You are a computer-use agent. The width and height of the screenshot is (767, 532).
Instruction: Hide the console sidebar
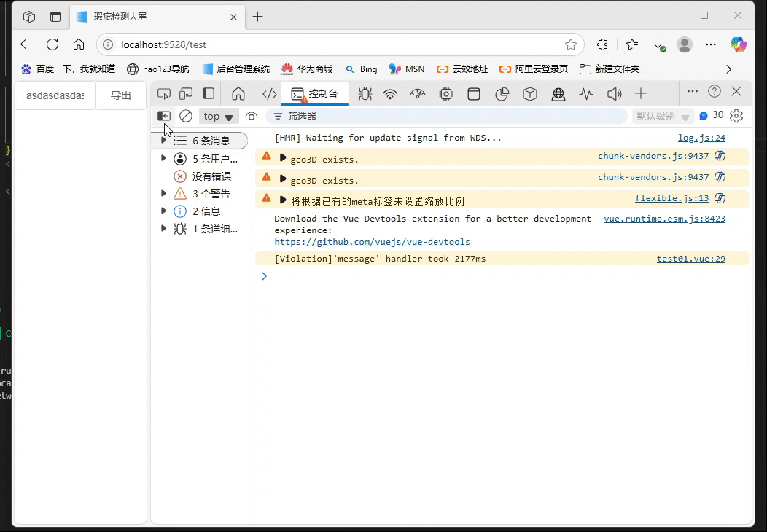pyautogui.click(x=164, y=116)
